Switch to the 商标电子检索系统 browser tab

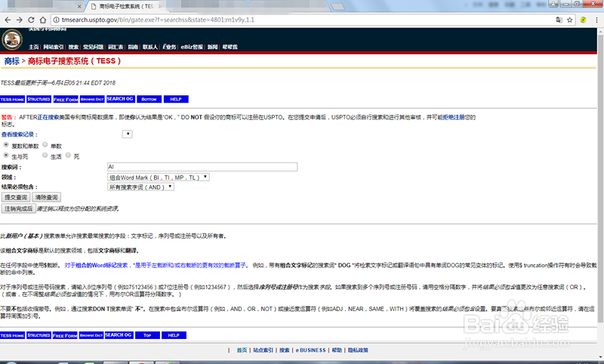[126, 7]
